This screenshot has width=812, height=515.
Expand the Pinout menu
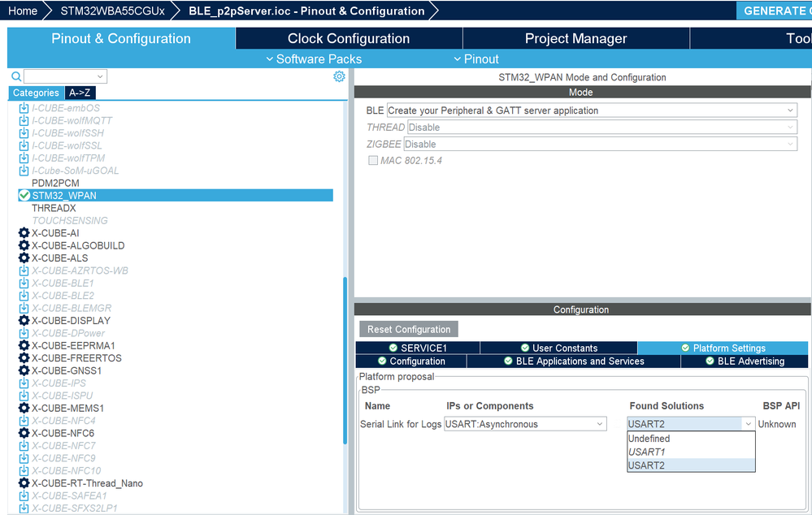point(476,59)
